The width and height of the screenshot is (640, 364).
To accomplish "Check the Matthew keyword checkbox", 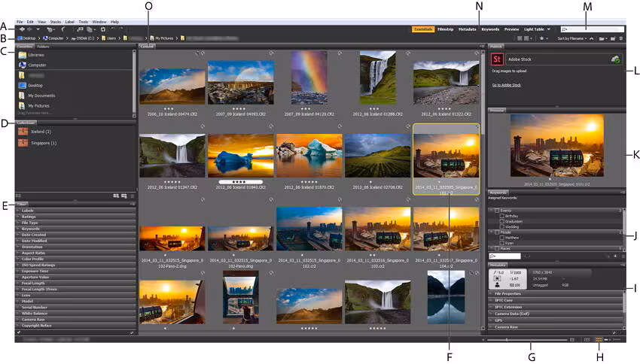I will coord(502,238).
